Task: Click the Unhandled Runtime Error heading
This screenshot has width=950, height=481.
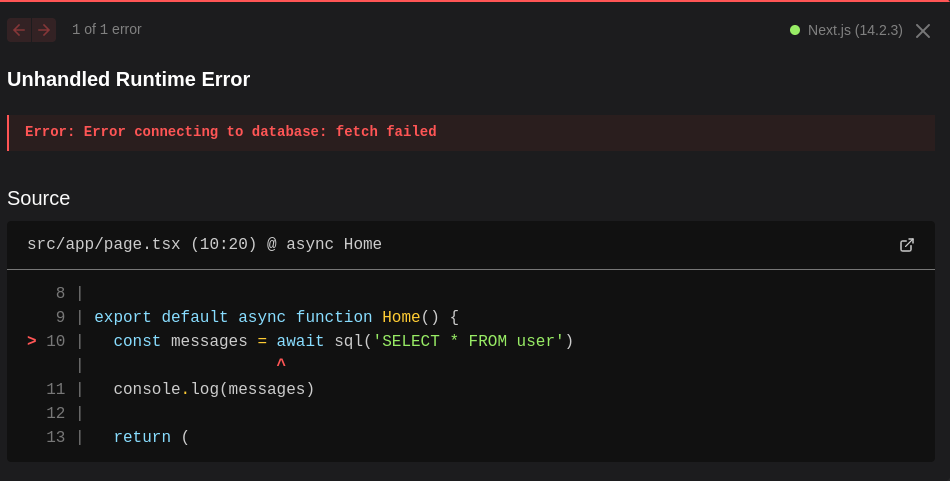Action: coord(129,79)
